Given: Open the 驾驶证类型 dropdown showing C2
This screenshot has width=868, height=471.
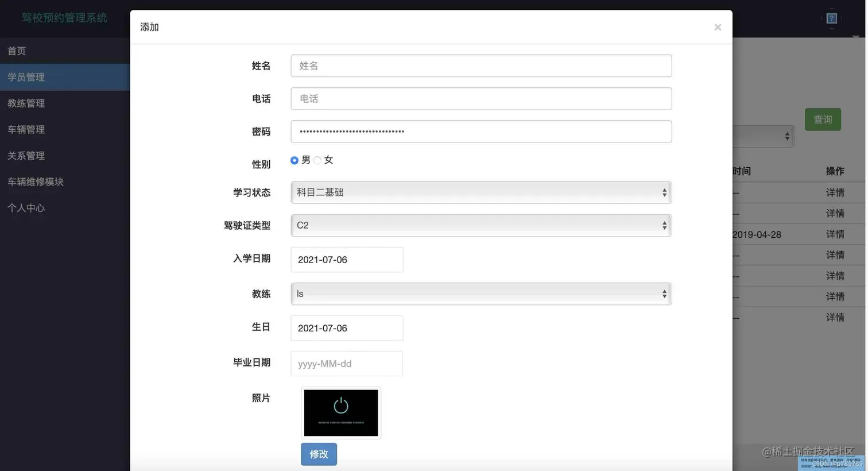Looking at the screenshot, I should tap(481, 225).
